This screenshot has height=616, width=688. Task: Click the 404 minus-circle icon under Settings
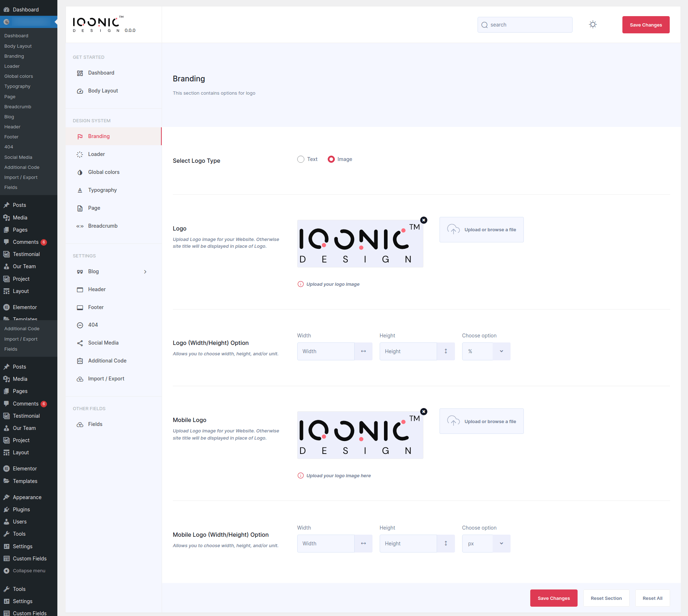(x=80, y=325)
